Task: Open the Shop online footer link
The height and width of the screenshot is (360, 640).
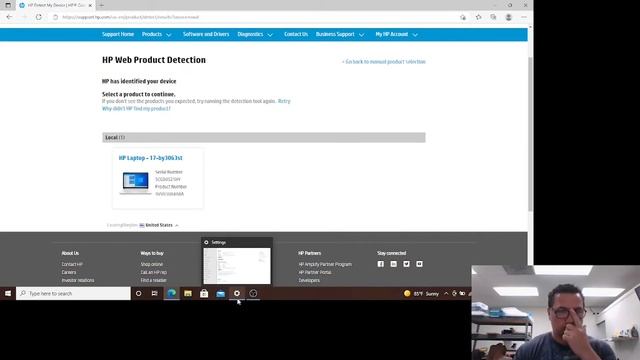Action: [152, 264]
